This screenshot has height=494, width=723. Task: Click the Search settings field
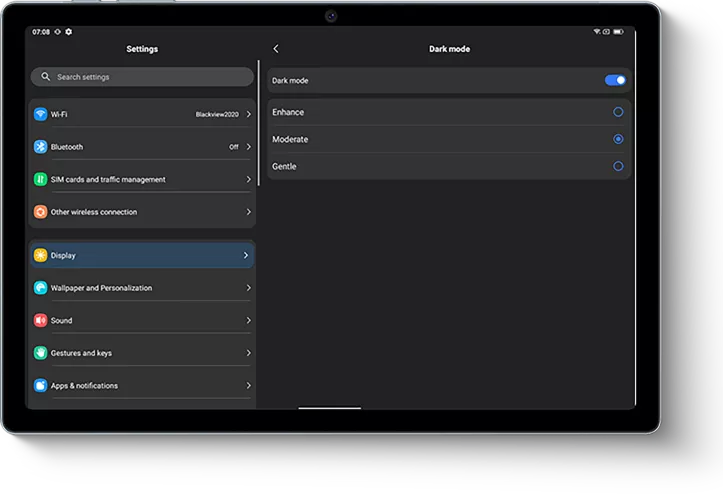pos(142,77)
